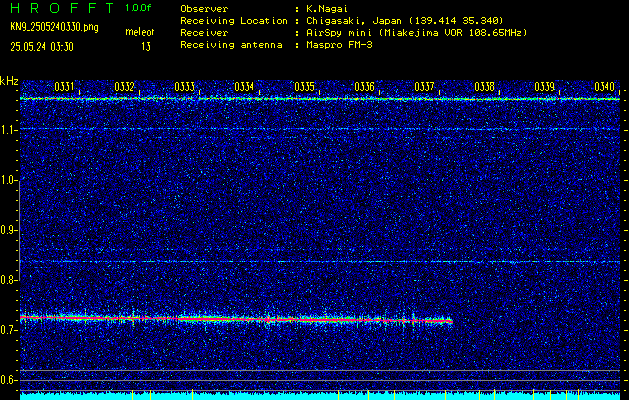Click the 0334 time marker

point(244,87)
